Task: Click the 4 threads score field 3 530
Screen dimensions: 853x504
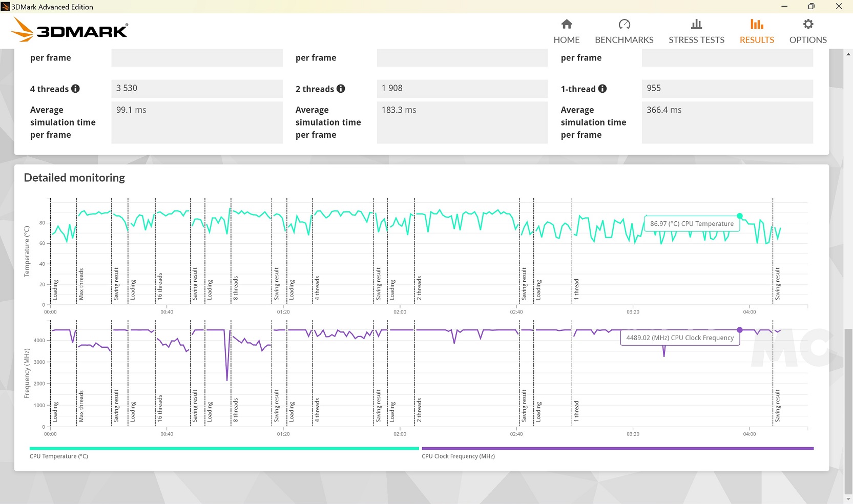Action: [197, 88]
